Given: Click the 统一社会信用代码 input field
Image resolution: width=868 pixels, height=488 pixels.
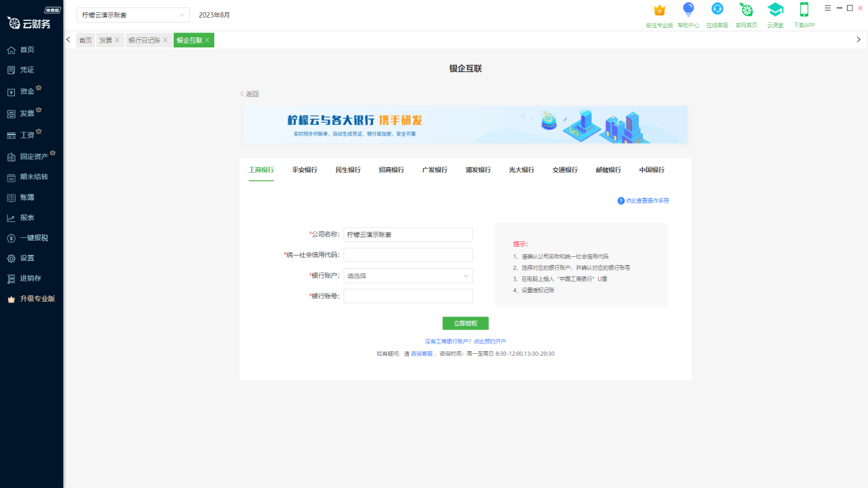Looking at the screenshot, I should [408, 255].
